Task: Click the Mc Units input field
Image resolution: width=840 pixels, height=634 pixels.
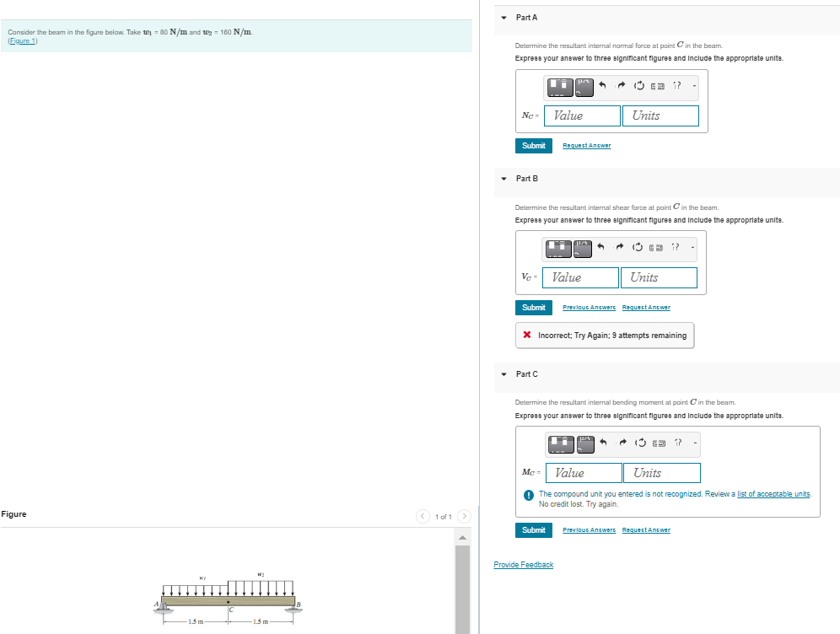Action: (662, 473)
